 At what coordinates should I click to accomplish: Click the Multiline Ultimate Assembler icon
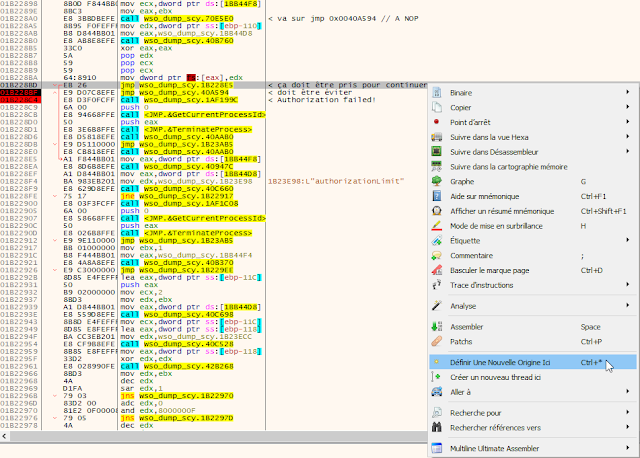[437, 448]
